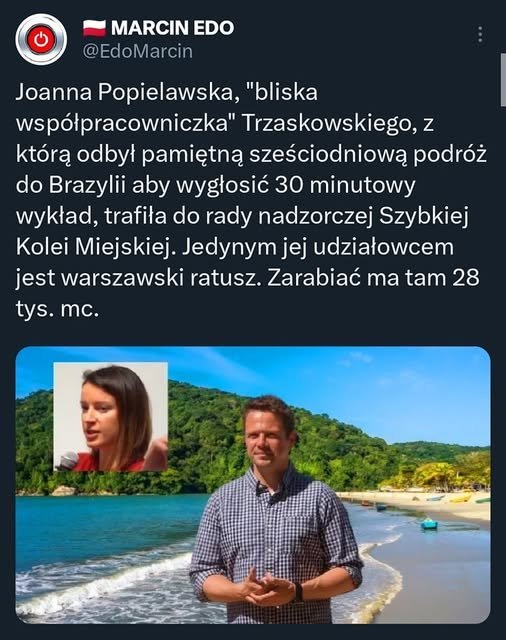The width and height of the screenshot is (506, 640).
Task: Click the name "Joanna Popielawska" in the tweet
Action: [x=124, y=92]
